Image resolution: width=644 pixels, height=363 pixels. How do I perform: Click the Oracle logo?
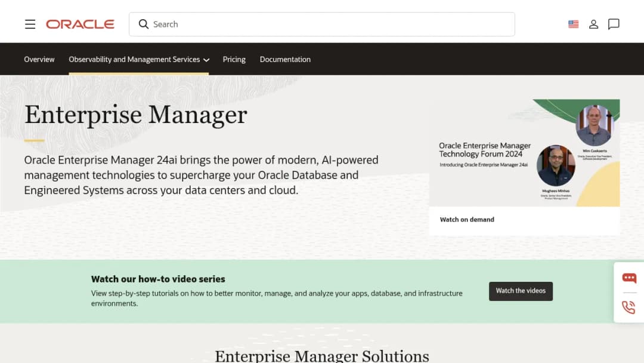point(80,24)
